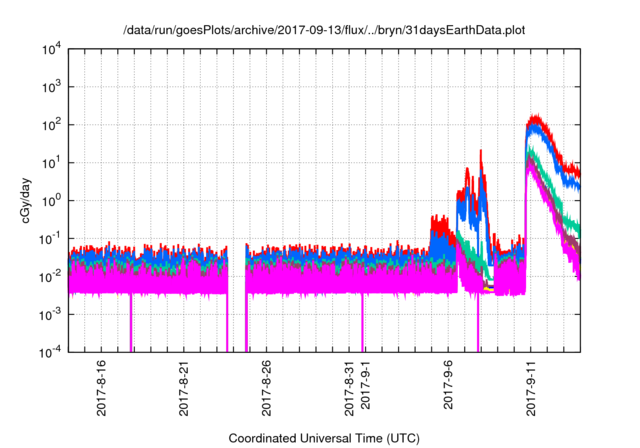Click the 10^2 y-axis tick label
The width and height of the screenshot is (640, 448).
pos(51,125)
